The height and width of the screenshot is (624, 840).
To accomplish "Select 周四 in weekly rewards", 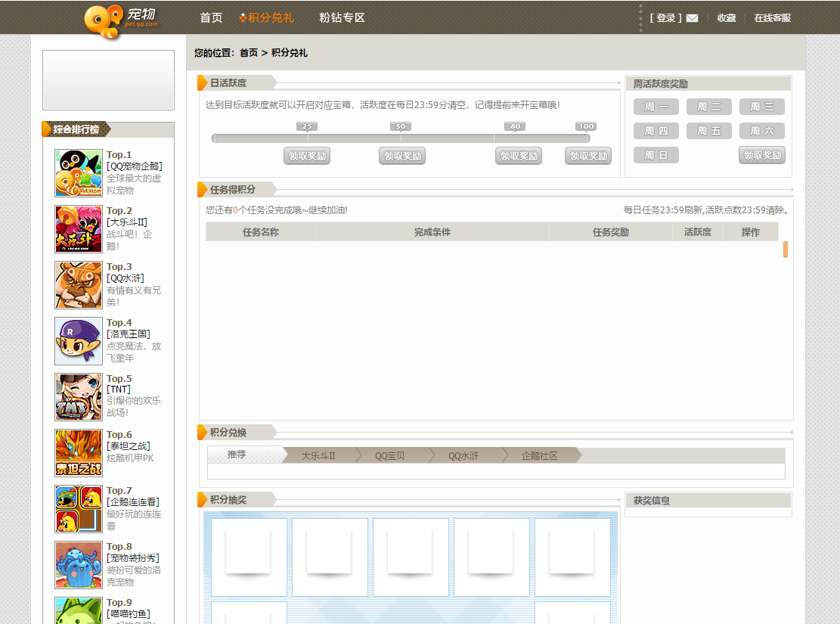I will tap(656, 131).
